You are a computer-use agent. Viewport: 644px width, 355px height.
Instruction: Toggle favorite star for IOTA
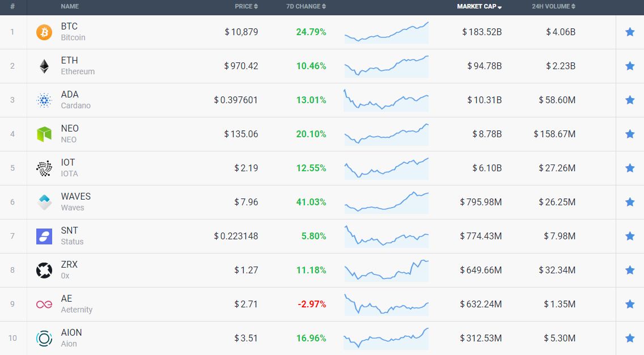[630, 168]
